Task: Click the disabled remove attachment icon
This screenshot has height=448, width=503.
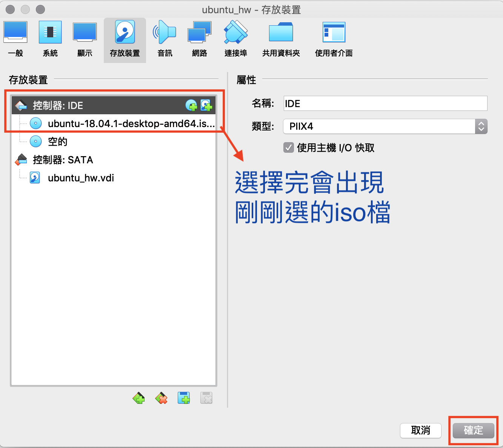Action: (x=206, y=398)
